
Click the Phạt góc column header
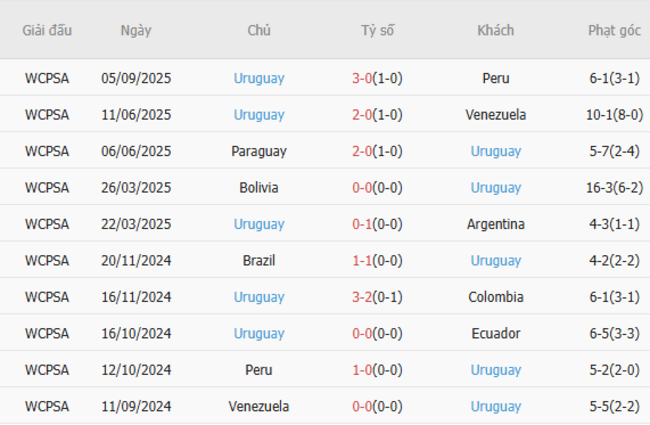pos(614,30)
